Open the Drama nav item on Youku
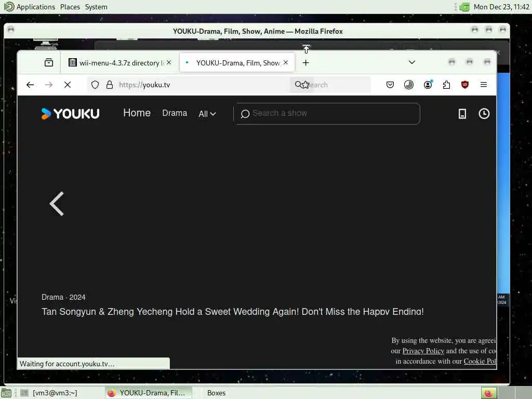Screen dimensions: 532x399 click(175, 113)
